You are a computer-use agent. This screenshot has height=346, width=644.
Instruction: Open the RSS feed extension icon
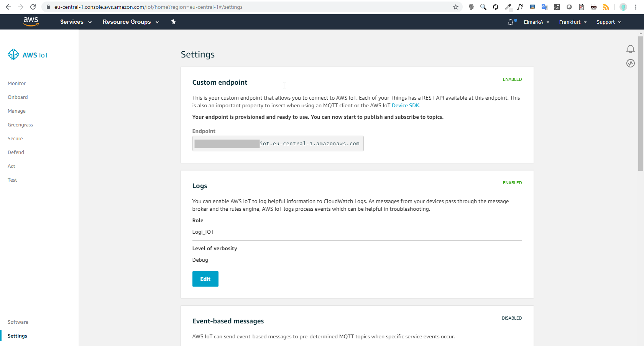point(606,7)
